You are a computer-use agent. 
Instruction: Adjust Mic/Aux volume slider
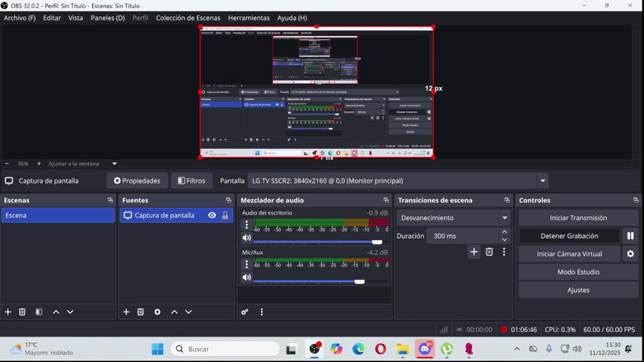click(x=320, y=281)
